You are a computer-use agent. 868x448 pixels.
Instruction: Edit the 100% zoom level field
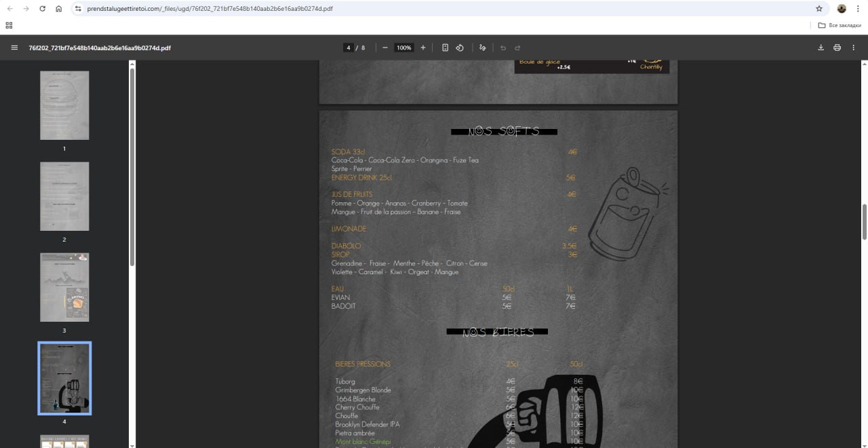coord(404,48)
